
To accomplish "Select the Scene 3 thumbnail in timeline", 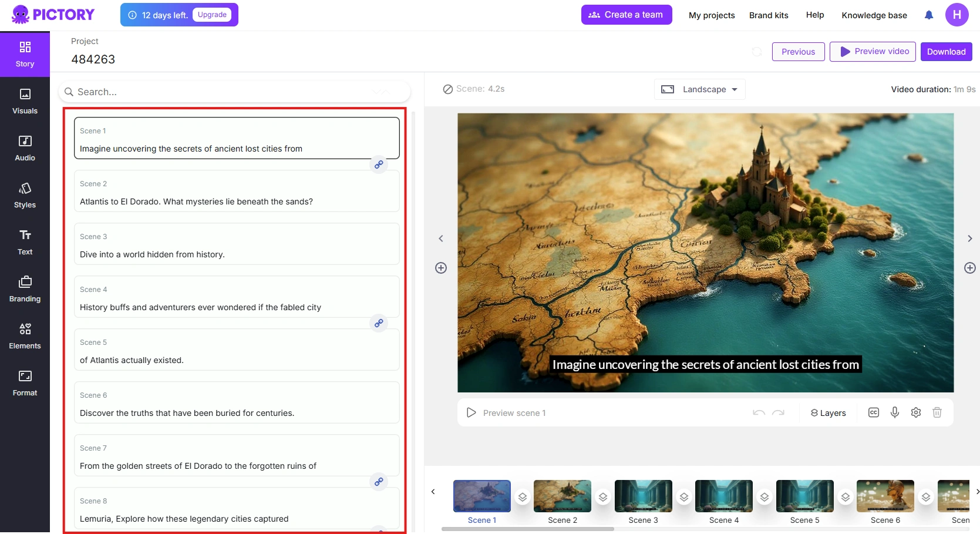I will coord(643,496).
